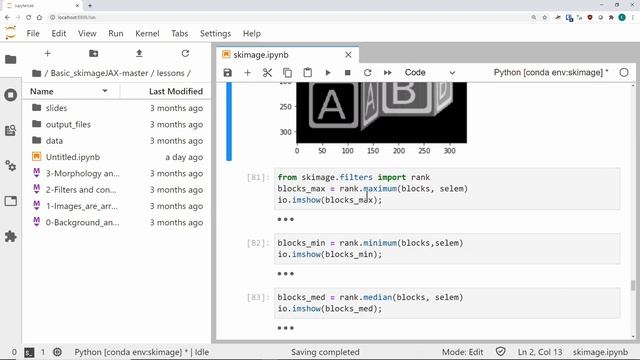Open the Run menu

click(x=116, y=33)
